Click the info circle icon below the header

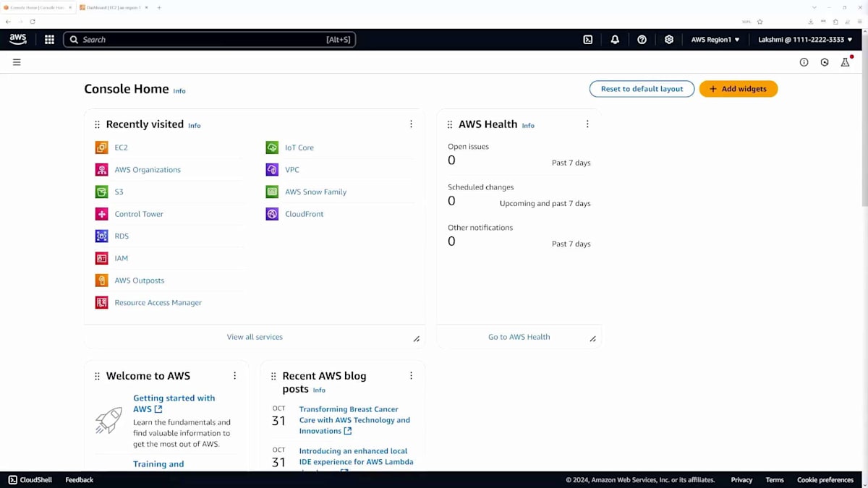pos(804,62)
